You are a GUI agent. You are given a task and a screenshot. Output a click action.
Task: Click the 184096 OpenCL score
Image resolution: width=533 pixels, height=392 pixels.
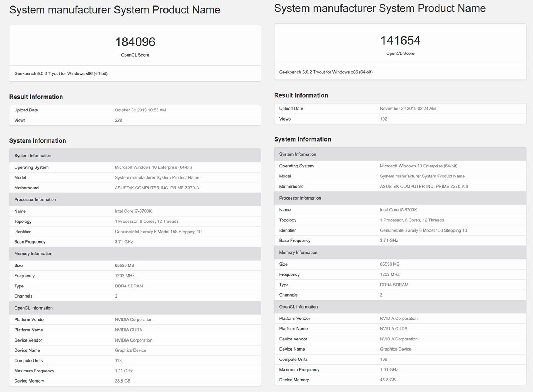135,42
